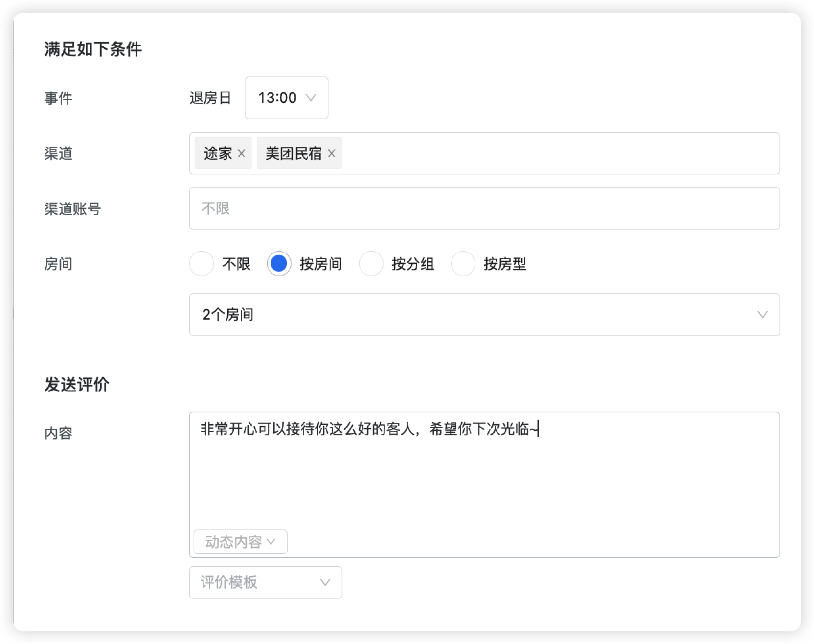Select the 按房型 option
This screenshot has width=814, height=644.
click(463, 263)
